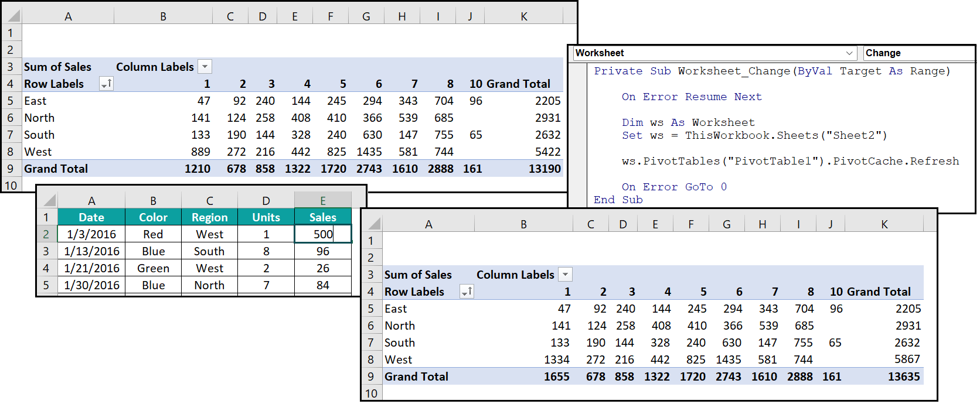Image resolution: width=980 pixels, height=404 pixels.
Task: Click the Region header cell in data sheet
Action: pos(210,217)
